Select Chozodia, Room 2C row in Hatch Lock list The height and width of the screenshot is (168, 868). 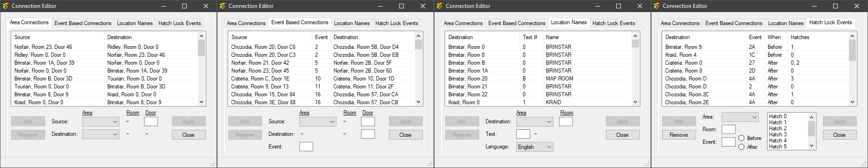756,94
